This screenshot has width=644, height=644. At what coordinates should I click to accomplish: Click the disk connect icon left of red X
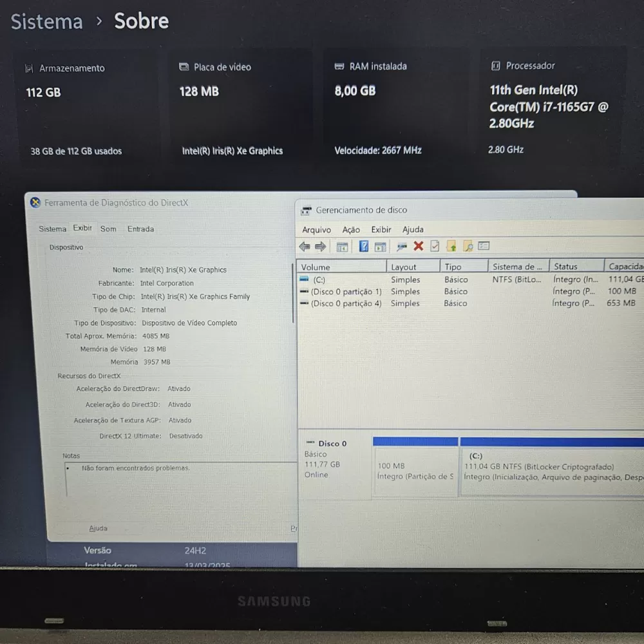(402, 247)
